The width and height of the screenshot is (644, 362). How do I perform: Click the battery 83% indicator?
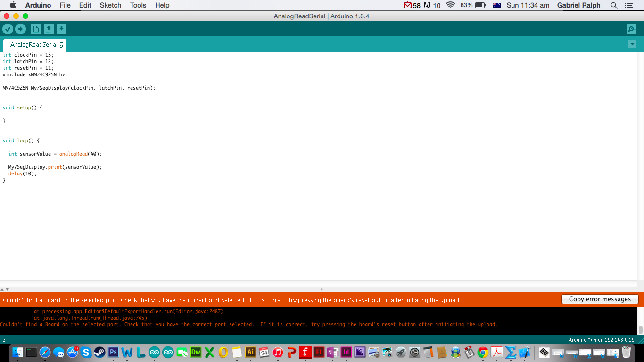point(473,5)
